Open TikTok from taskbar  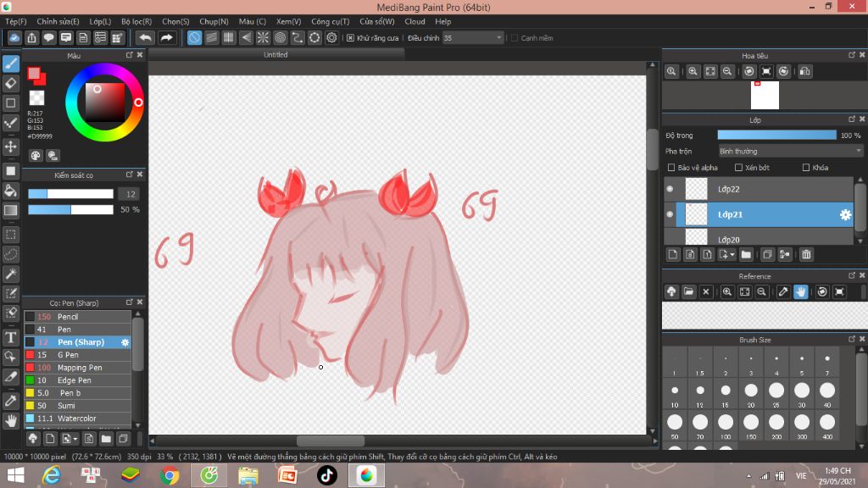326,475
